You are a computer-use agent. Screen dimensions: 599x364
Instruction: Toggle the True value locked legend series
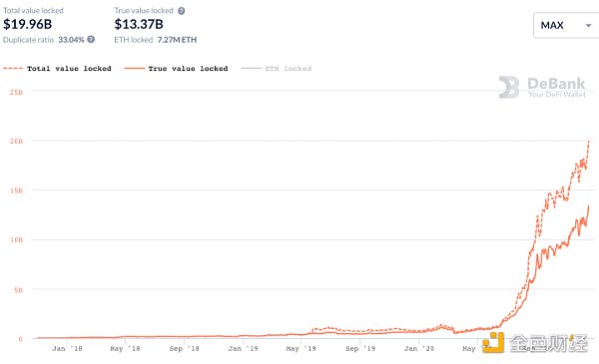pyautogui.click(x=176, y=69)
